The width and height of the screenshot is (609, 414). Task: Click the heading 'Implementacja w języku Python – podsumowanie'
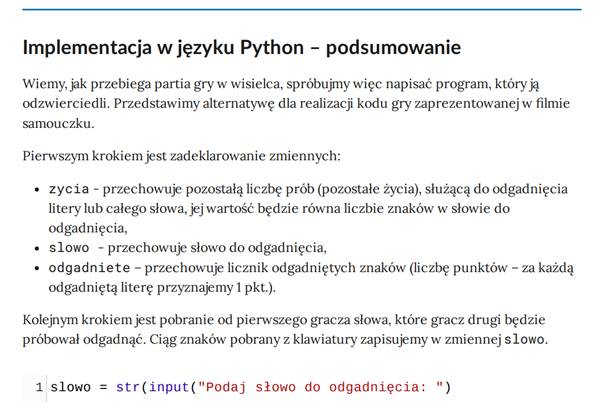pos(241,47)
